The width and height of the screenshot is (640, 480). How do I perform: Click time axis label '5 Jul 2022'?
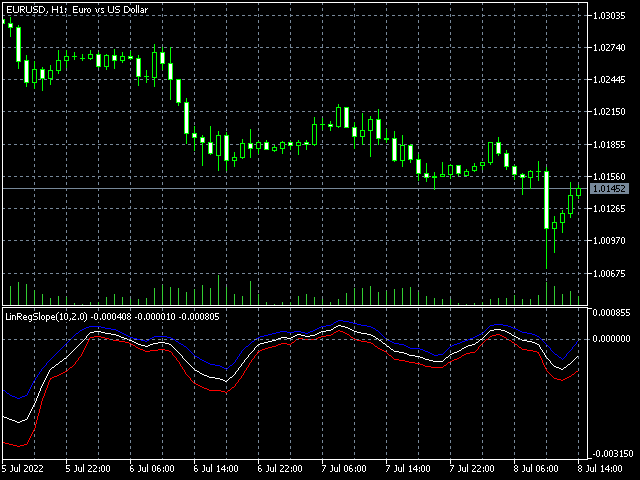click(23, 469)
